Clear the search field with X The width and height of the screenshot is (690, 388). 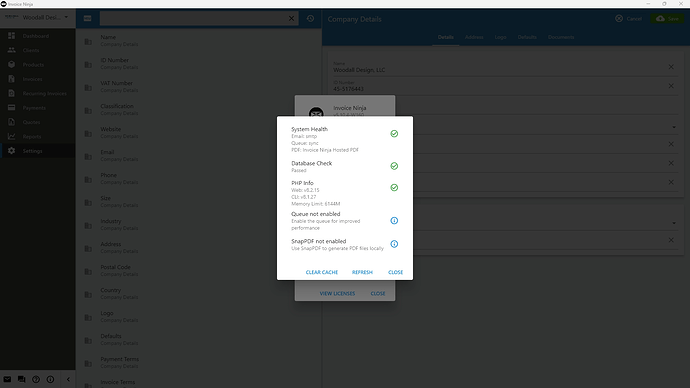pos(291,18)
